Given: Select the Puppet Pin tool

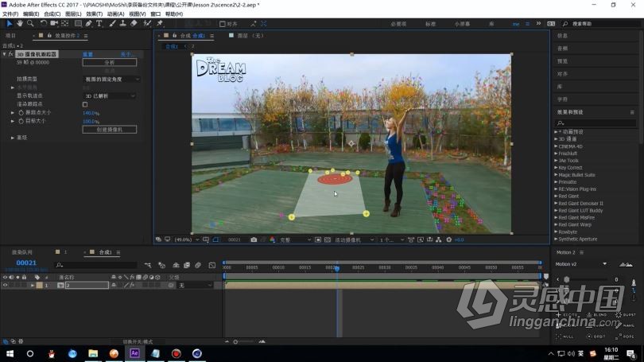Looking at the screenshot, I should [x=160, y=24].
